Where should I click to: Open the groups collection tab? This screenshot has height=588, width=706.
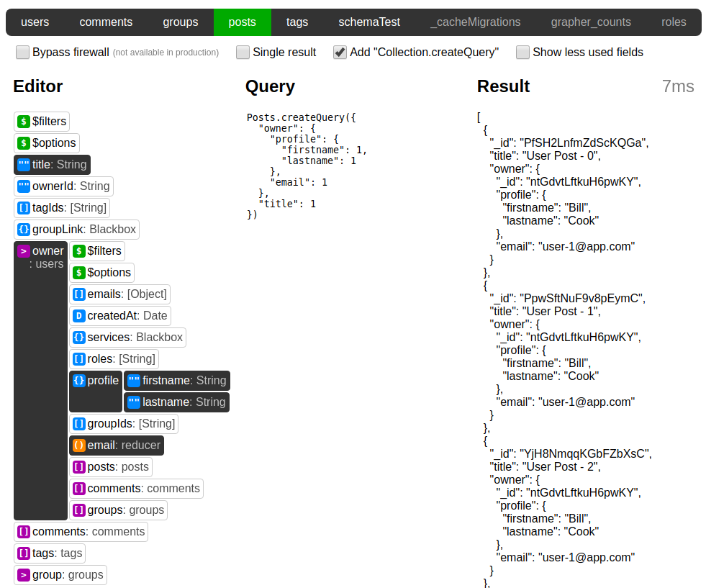[181, 22]
